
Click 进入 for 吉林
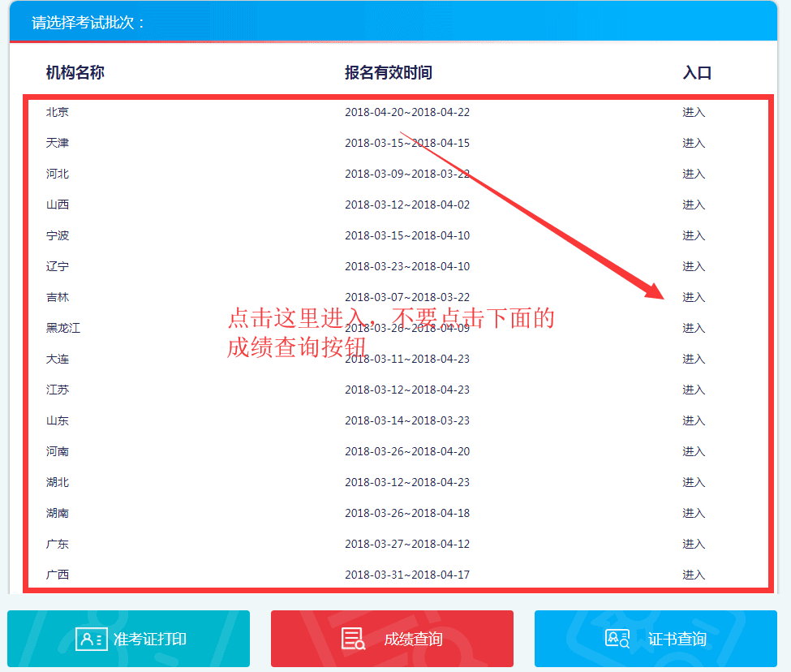tap(694, 297)
